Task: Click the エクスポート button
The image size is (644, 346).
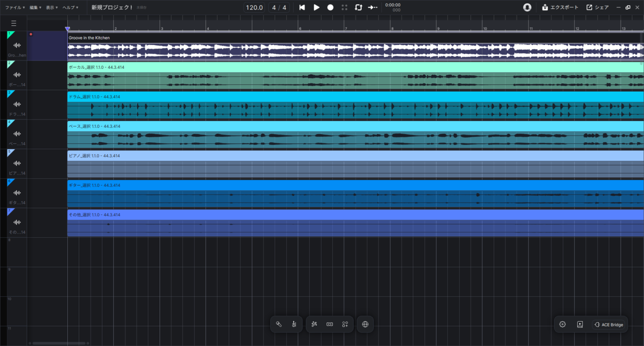Action: point(560,7)
